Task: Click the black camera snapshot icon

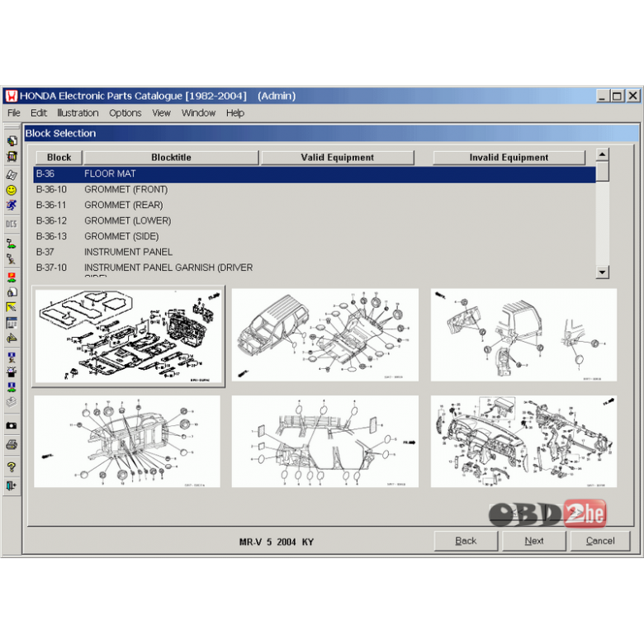Action: tap(12, 425)
